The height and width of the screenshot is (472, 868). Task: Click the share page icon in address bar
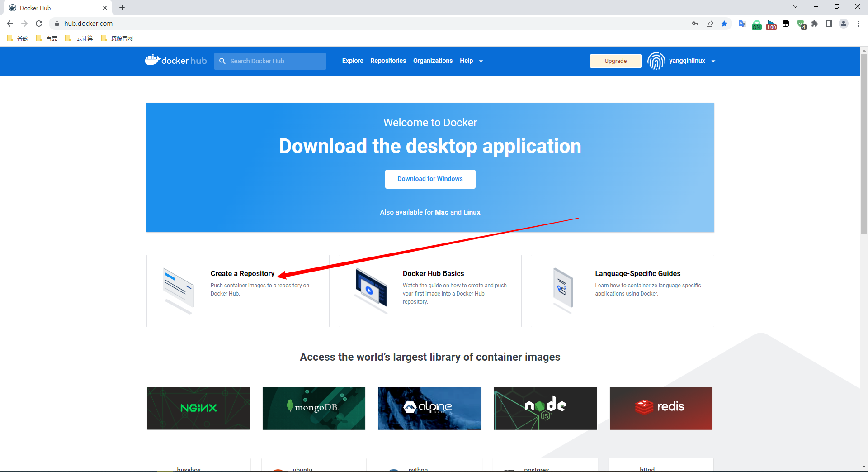point(710,24)
